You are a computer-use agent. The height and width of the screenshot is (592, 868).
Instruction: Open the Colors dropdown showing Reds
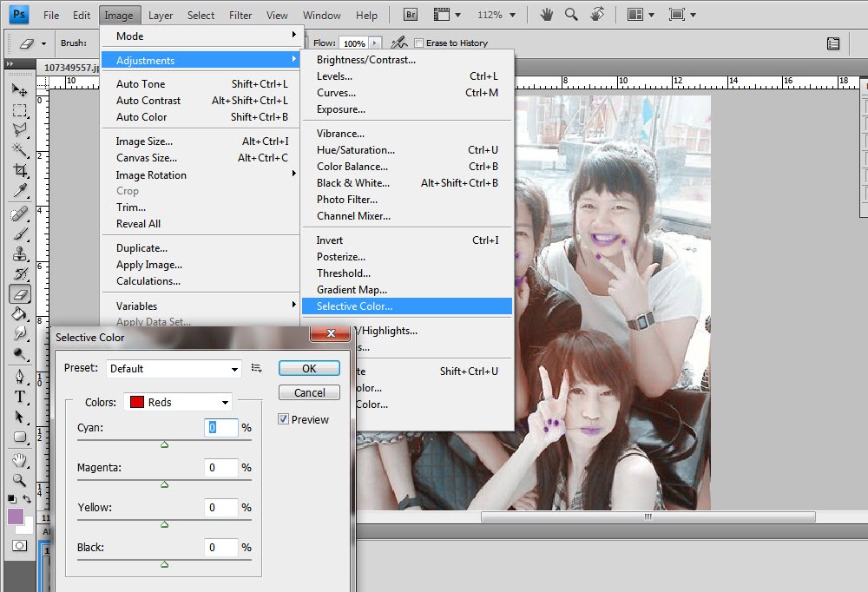pos(179,402)
